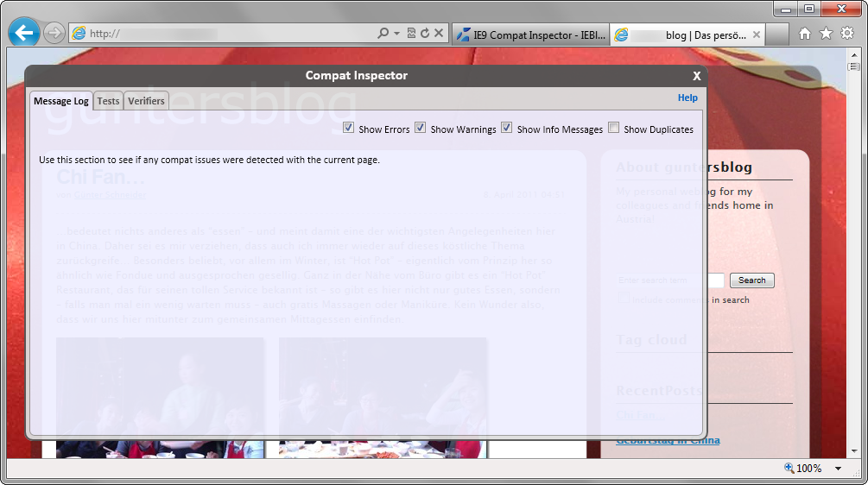This screenshot has width=868, height=485.
Task: Switch to the Tests tab
Action: [x=108, y=101]
